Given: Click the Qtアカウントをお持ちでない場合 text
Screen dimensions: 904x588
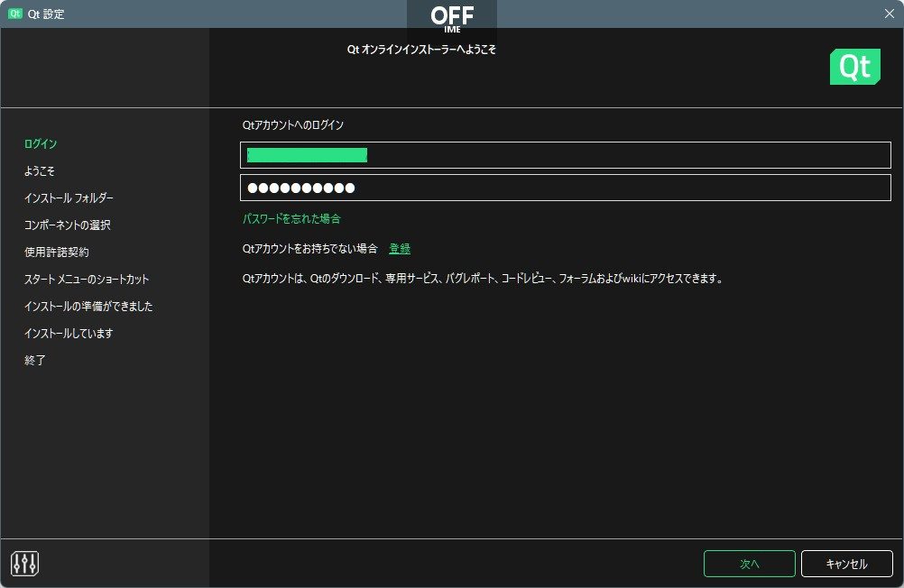Looking at the screenshot, I should [310, 249].
